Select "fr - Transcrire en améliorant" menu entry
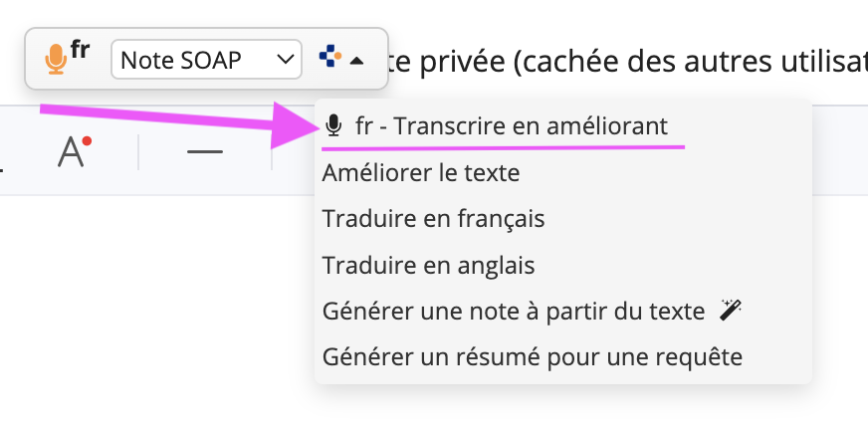 point(511,126)
